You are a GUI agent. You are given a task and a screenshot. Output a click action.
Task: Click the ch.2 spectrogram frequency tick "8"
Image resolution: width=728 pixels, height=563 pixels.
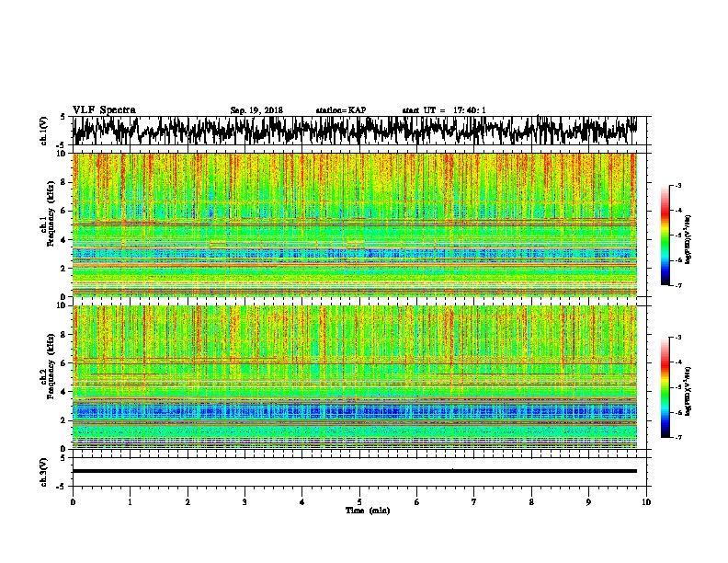coord(64,335)
